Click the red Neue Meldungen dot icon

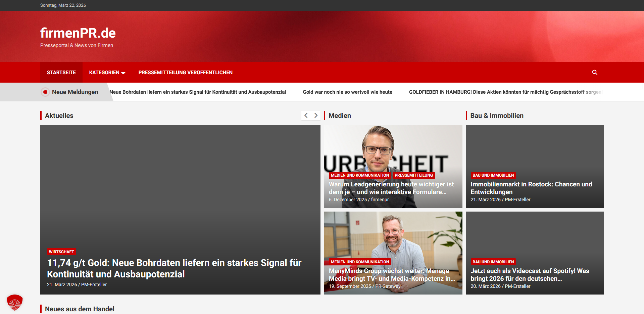tap(45, 92)
